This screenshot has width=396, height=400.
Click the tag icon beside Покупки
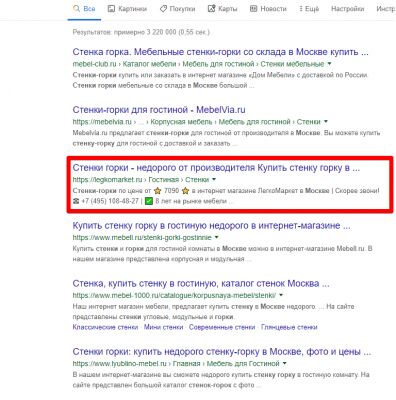tap(163, 9)
